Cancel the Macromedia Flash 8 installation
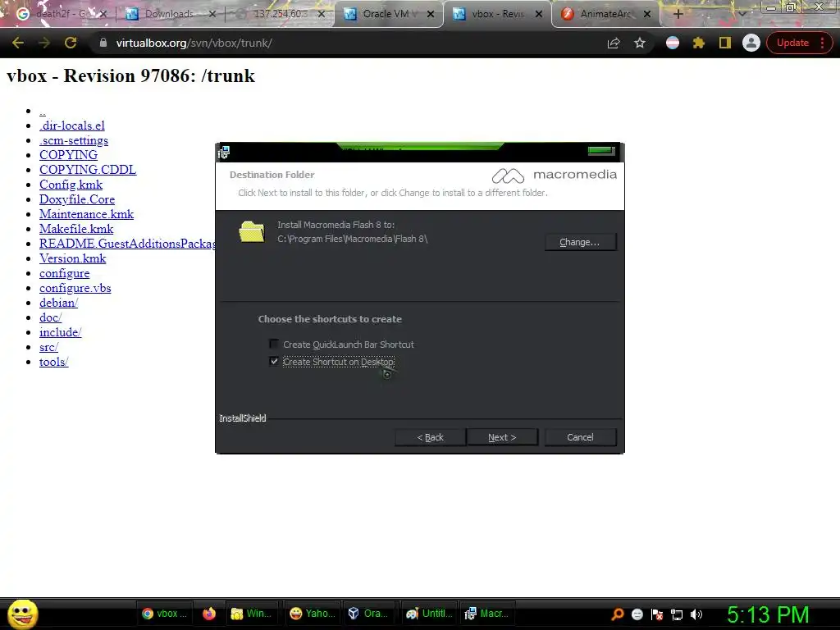Screen dimensions: 840x630 tap(580, 437)
